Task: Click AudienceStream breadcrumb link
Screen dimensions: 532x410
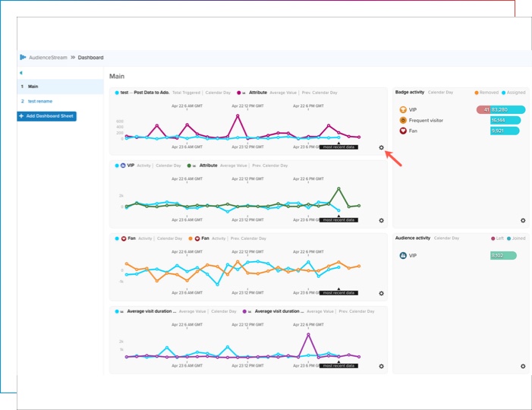Action: [x=47, y=58]
